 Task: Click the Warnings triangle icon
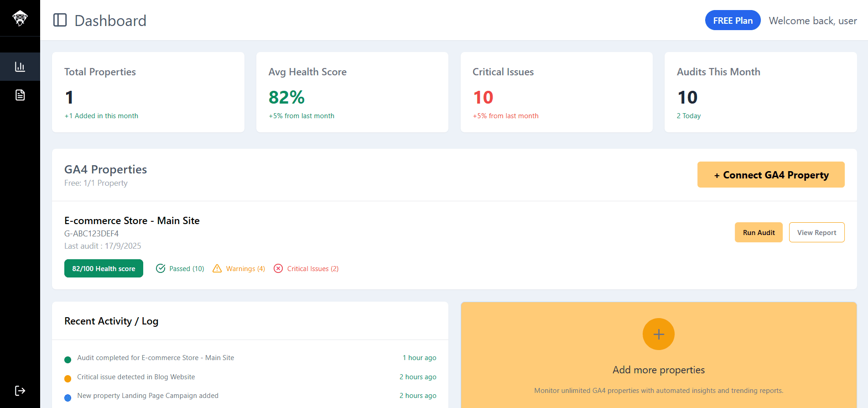coord(217,268)
